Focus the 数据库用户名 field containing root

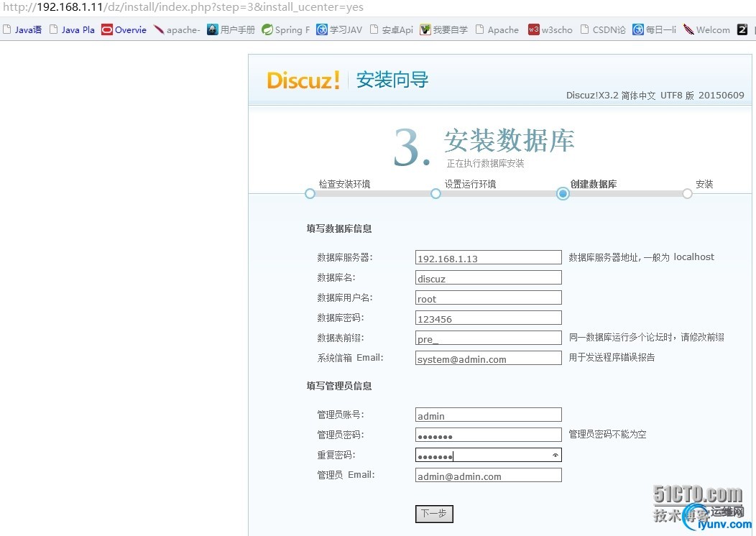[x=489, y=298]
